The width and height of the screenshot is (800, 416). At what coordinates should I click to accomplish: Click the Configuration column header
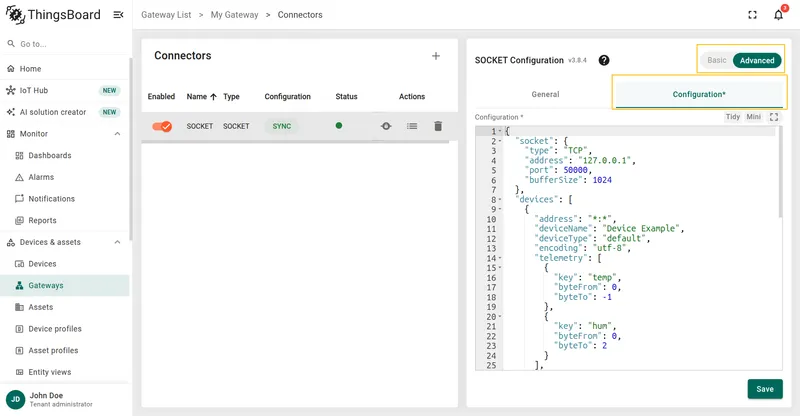click(x=287, y=96)
